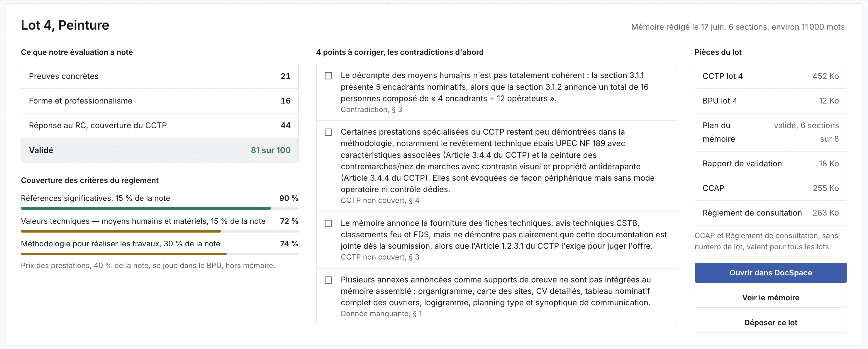Check the contradiction on moyens humains point
The image size is (868, 349).
tap(328, 75)
